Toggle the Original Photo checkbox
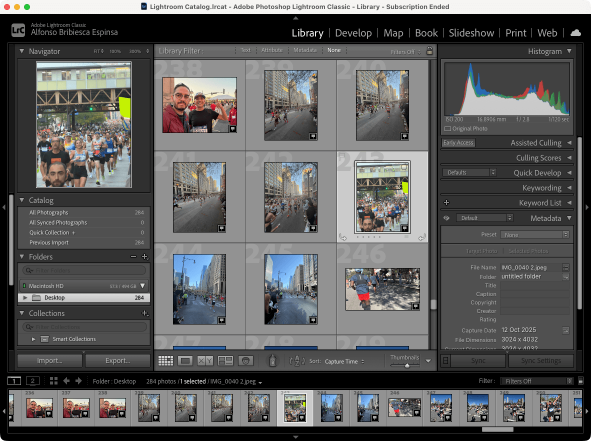Screen dimensions: 591x441 tap(447, 129)
